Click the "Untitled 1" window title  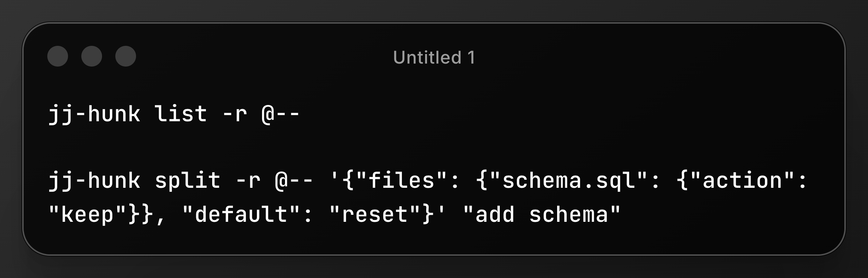(x=434, y=58)
